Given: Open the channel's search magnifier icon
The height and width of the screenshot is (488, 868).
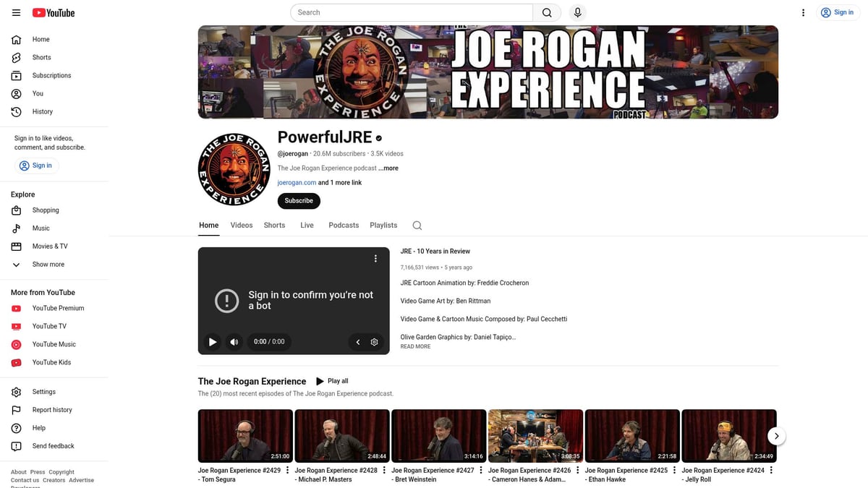Looking at the screenshot, I should pos(417,226).
